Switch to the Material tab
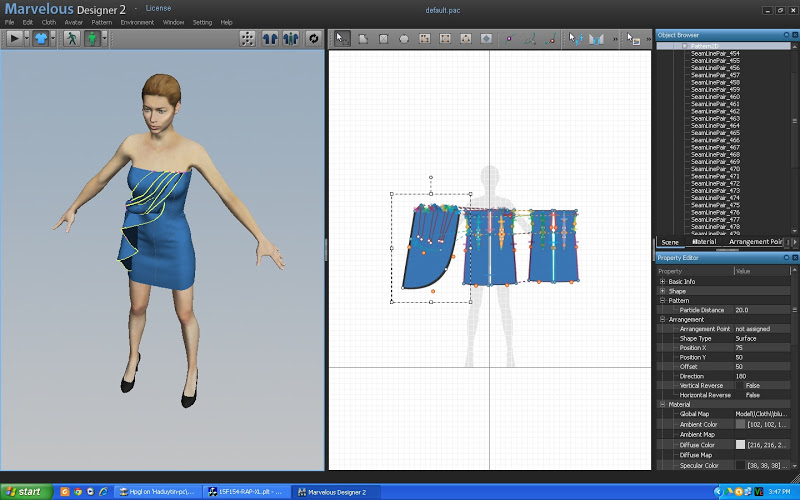Image resolution: width=800 pixels, height=500 pixels. [704, 242]
